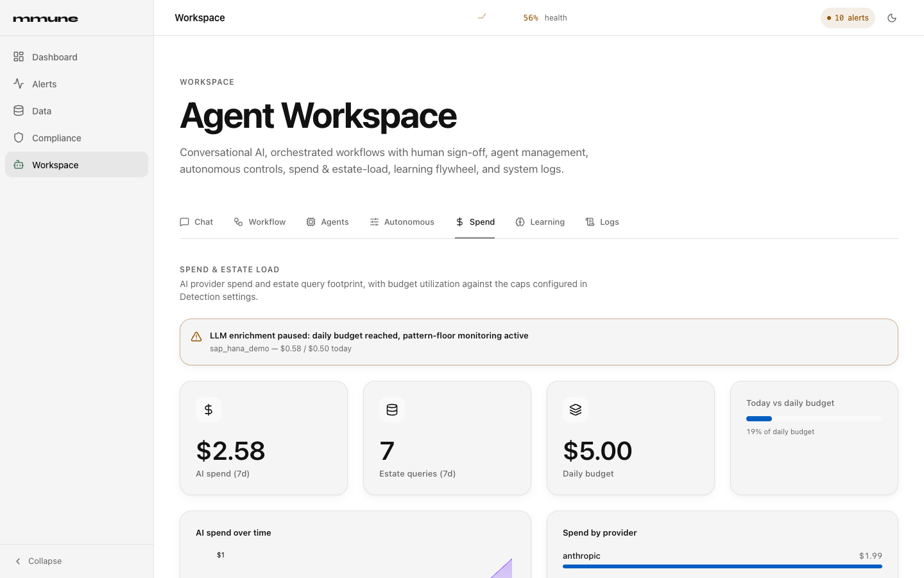Click the Compliance shield icon
924x578 pixels.
[19, 137]
